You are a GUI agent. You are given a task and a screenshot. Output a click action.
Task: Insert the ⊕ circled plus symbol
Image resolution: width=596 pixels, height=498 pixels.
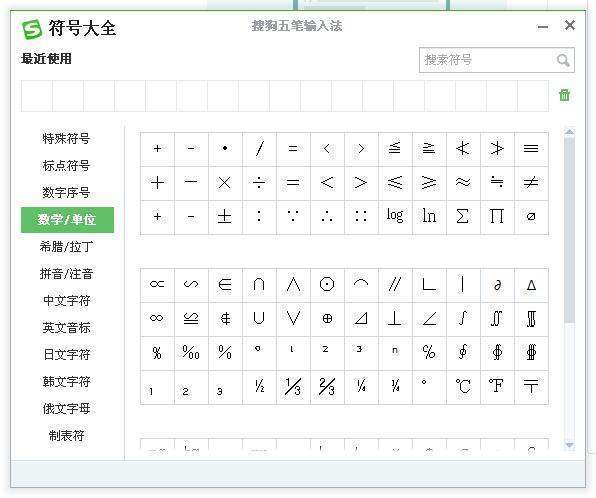327,319
